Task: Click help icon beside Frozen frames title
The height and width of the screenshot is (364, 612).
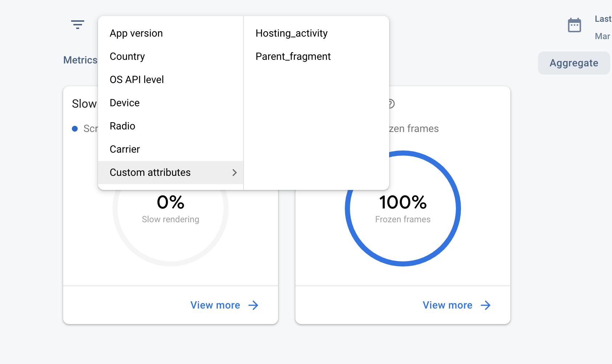Action: point(391,104)
